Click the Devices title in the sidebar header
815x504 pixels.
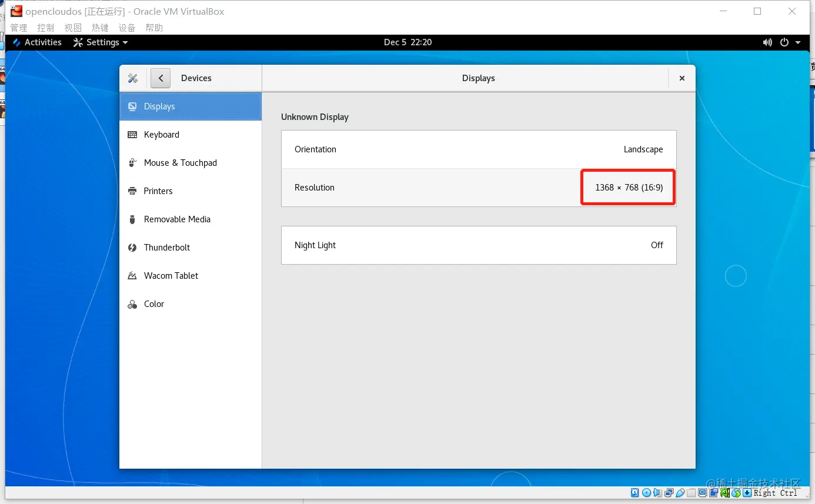(x=196, y=78)
